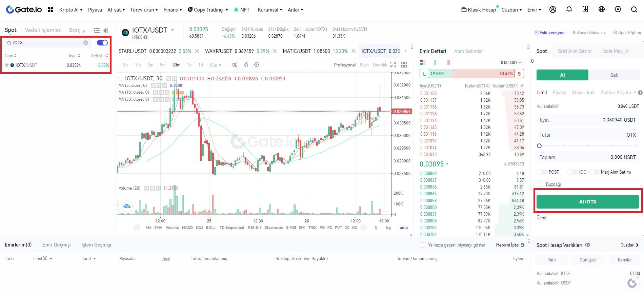Viewport: 644px width, 294px height.
Task: Close the MATIC/USDT ticker tab
Action: click(x=354, y=51)
